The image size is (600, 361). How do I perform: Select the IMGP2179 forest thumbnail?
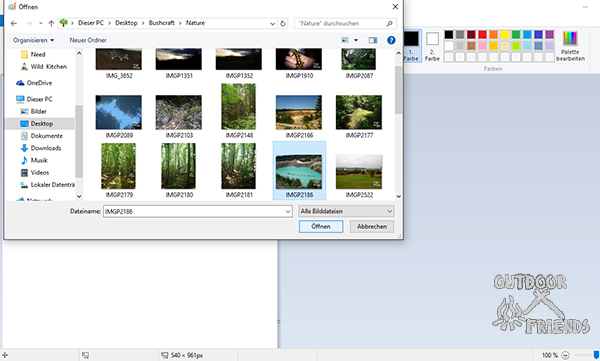[119, 166]
